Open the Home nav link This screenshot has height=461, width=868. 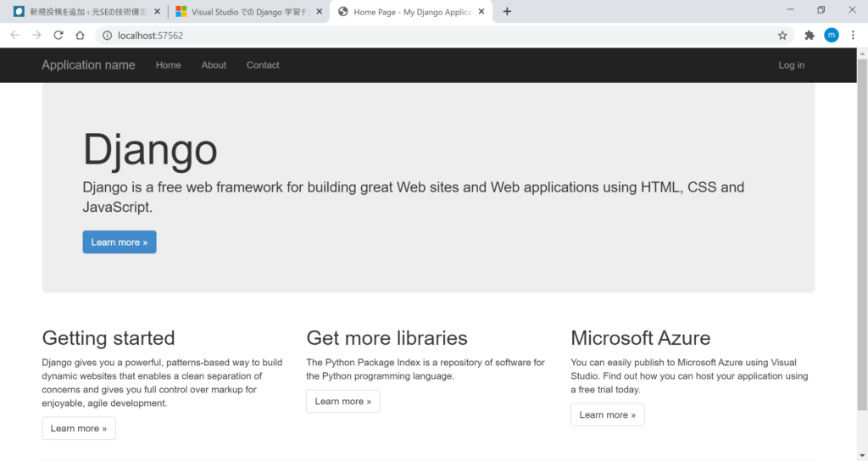pos(169,65)
